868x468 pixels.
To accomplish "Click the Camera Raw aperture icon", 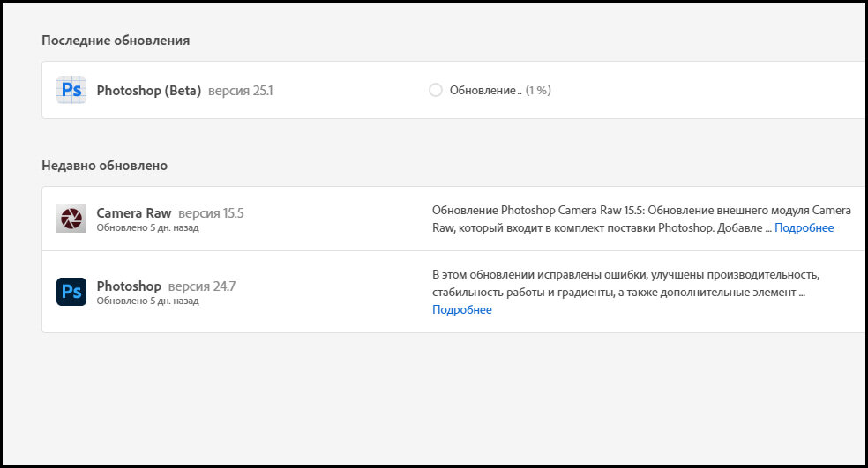I will [x=71, y=219].
